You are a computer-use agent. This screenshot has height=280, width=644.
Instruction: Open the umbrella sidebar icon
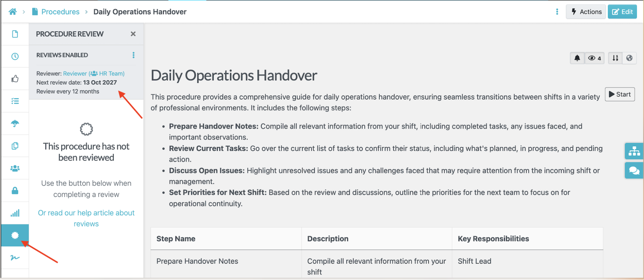pos(15,124)
